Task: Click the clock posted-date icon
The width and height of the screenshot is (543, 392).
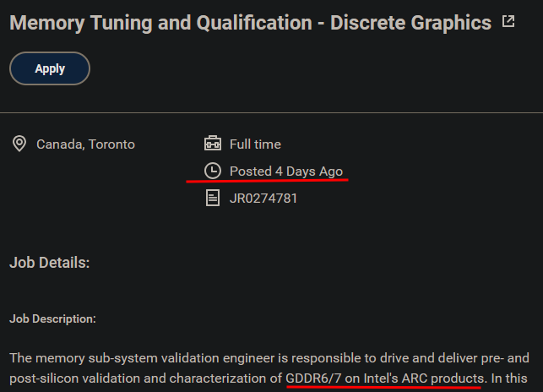Action: click(x=213, y=171)
